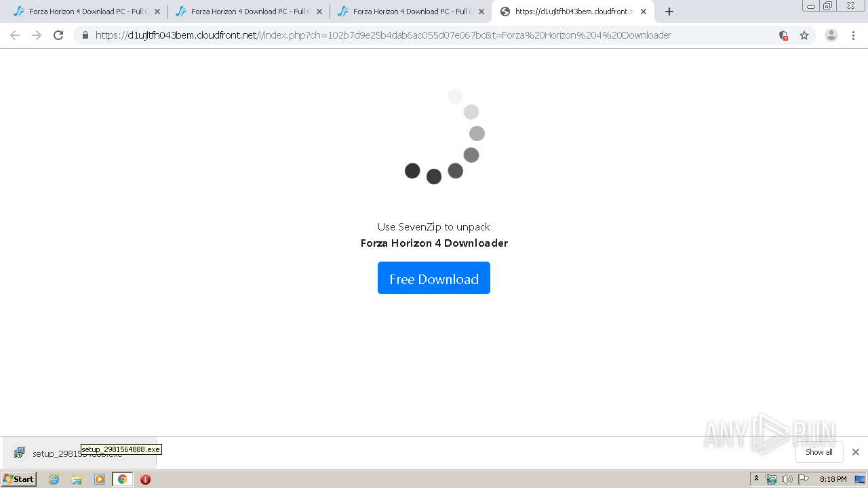This screenshot has height=488, width=868.
Task: Open the Chrome three-dot menu
Action: (x=853, y=35)
